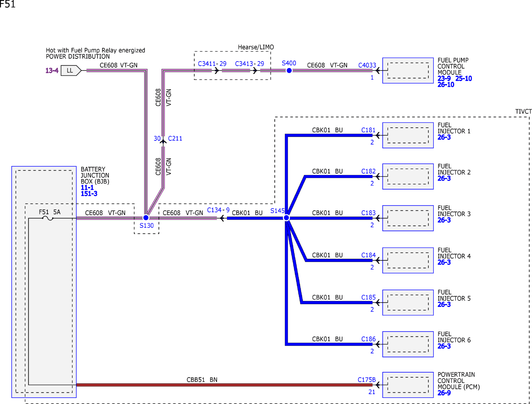
Task: Click the C3411-29 connector arrow
Action: pyautogui.click(x=217, y=71)
